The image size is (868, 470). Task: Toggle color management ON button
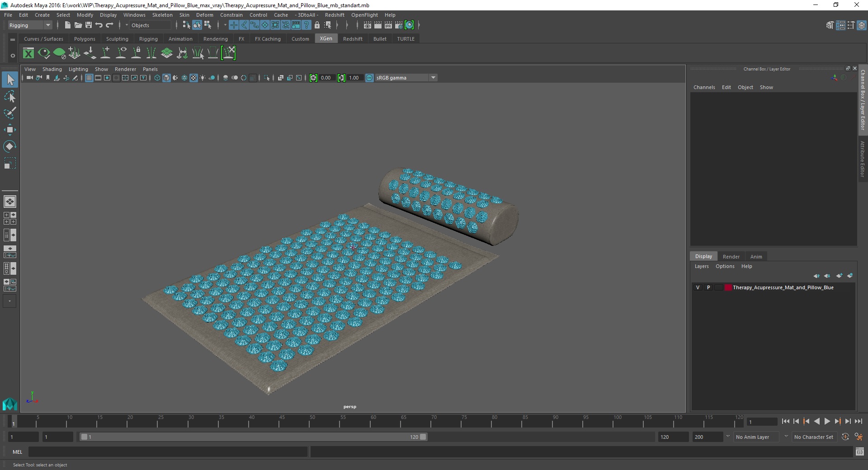point(369,78)
